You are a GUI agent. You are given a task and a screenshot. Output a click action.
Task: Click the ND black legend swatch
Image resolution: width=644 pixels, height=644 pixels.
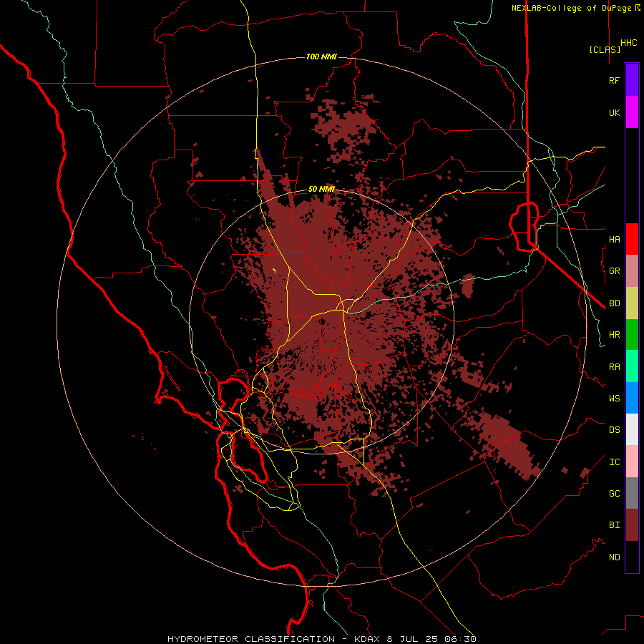(632, 557)
